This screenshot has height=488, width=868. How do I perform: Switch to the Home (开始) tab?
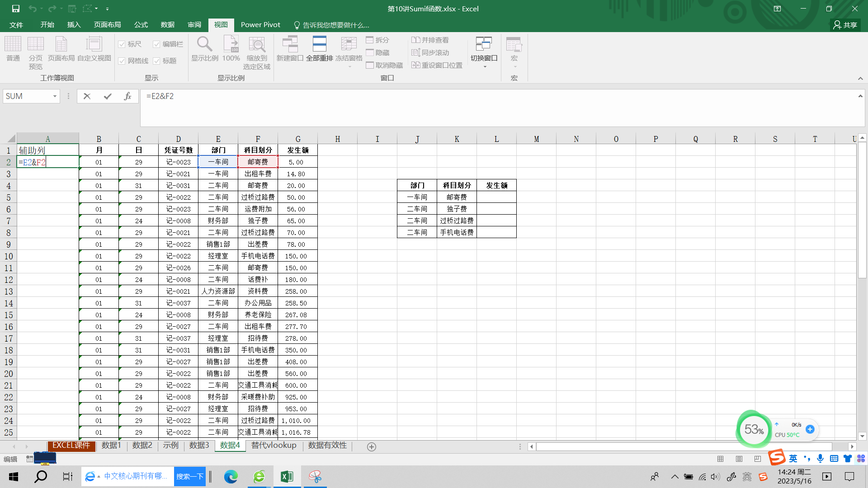click(47, 25)
